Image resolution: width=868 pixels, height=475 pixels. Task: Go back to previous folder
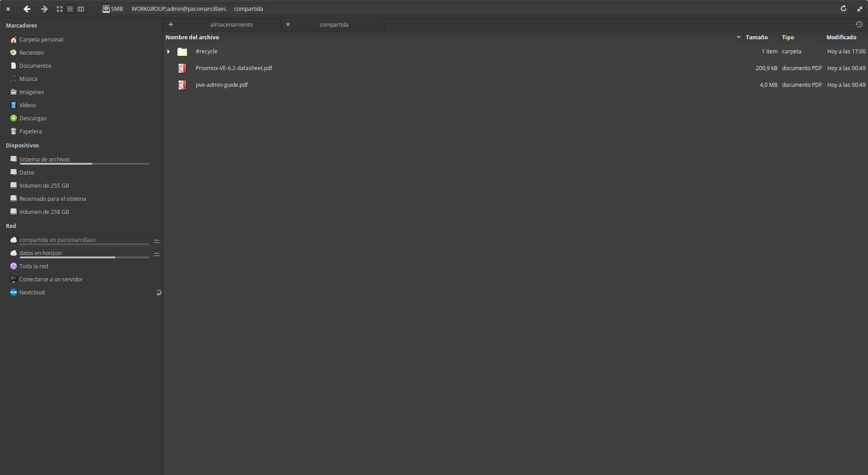[27, 9]
